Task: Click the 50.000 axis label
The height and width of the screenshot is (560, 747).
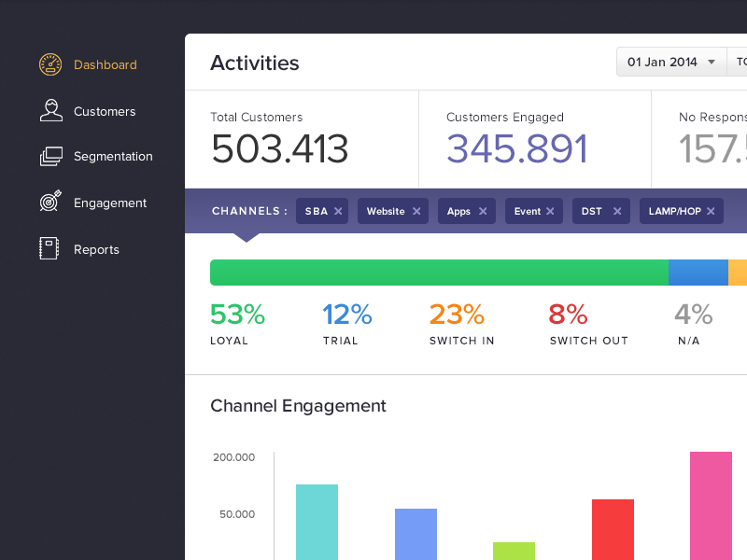Action: coord(237,514)
